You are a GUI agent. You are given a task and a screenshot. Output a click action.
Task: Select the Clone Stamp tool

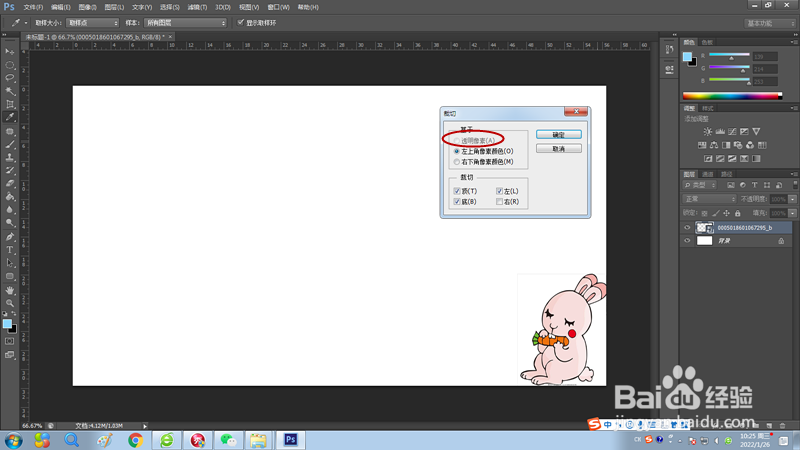10,158
